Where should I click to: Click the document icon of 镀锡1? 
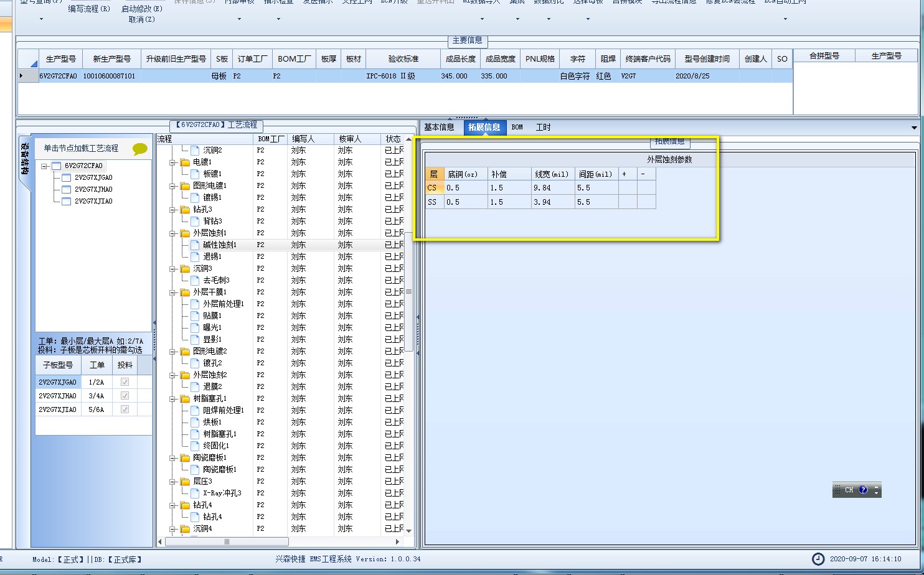coord(195,197)
